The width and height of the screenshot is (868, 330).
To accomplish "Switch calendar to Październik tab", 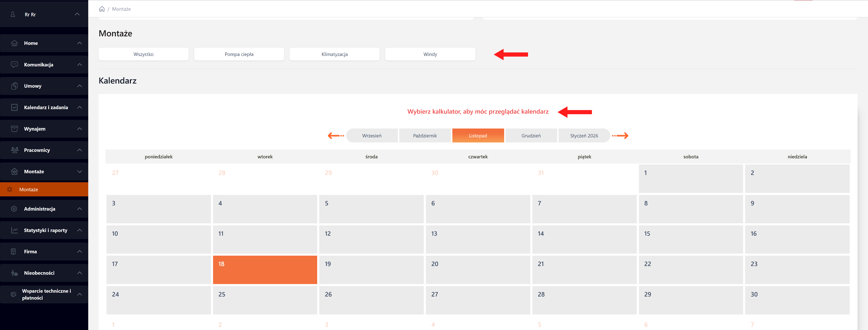I will 425,136.
